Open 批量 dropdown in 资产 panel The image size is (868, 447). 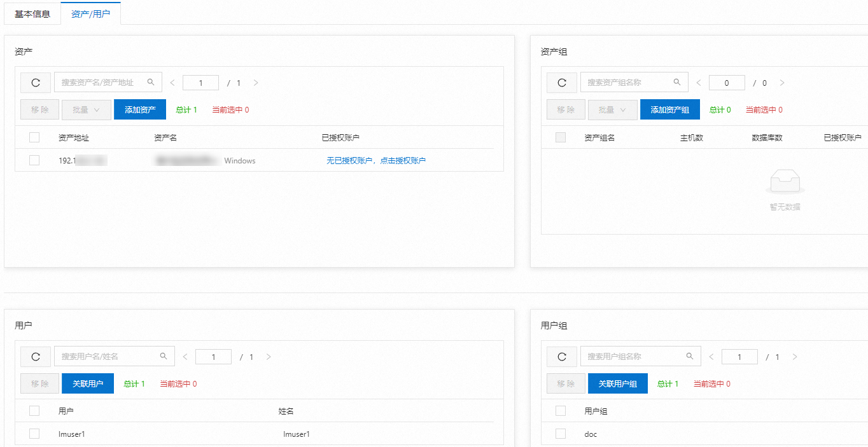tap(87, 109)
